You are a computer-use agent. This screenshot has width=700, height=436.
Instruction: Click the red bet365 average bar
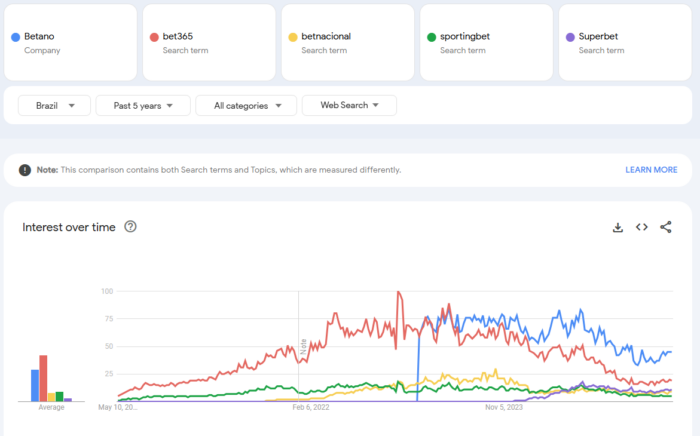(x=43, y=377)
